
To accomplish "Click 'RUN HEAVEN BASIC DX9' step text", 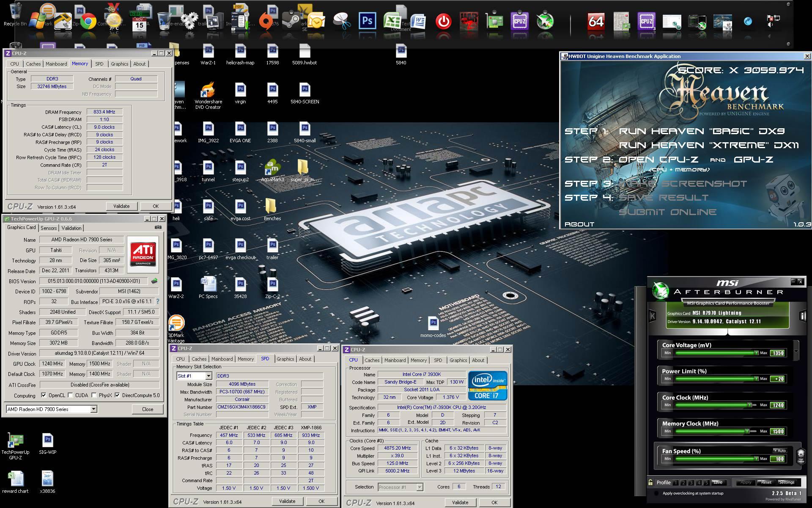I will click(x=702, y=131).
